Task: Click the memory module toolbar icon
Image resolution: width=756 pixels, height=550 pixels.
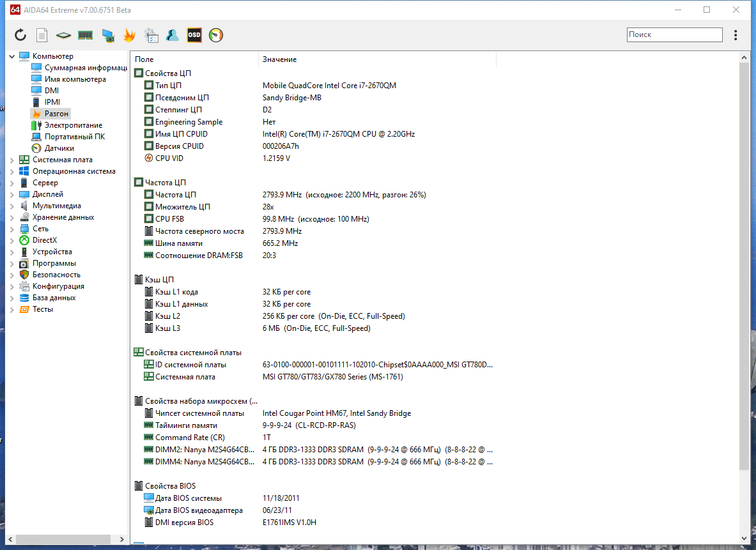Action: 86,34
